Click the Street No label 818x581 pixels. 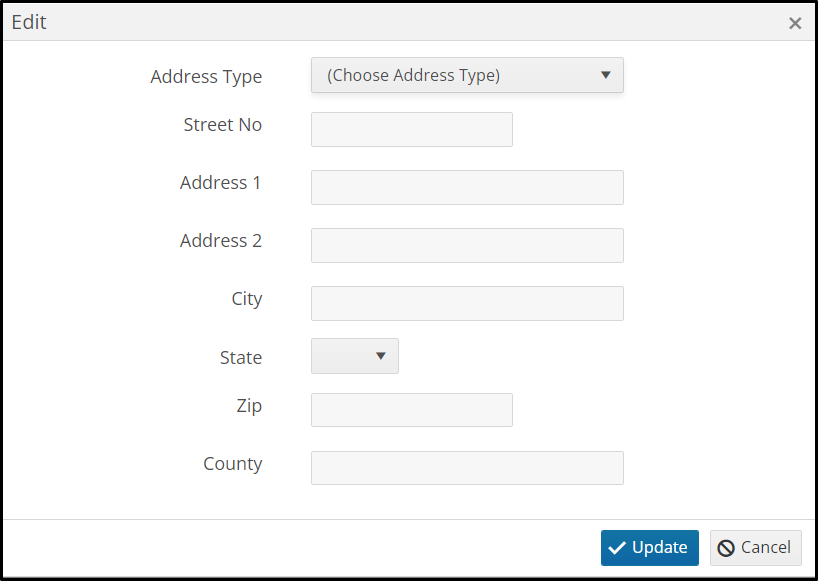coord(222,125)
